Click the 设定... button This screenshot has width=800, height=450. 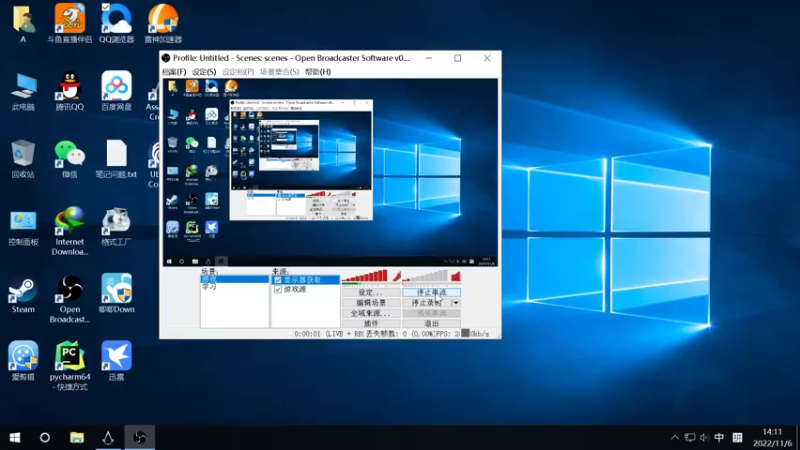371,293
